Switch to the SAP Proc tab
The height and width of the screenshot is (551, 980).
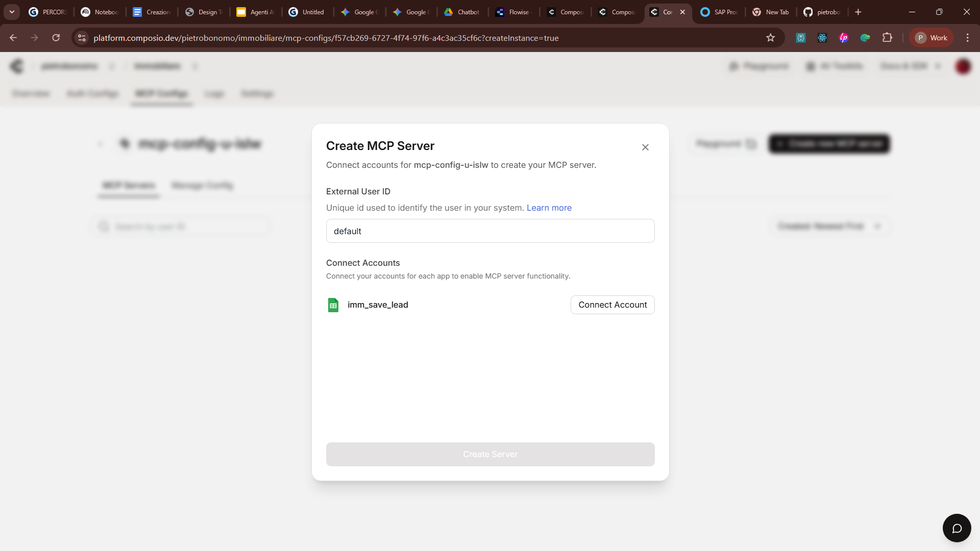coord(720,12)
